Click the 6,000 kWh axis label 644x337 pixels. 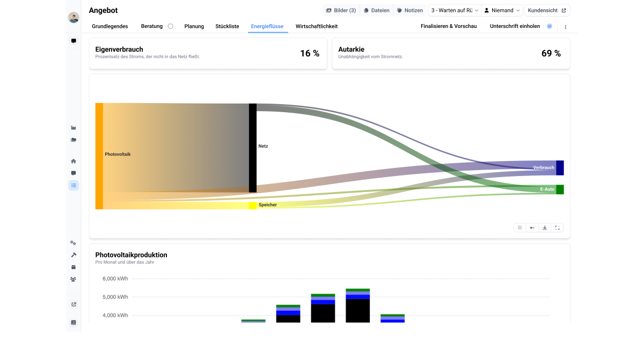point(115,279)
